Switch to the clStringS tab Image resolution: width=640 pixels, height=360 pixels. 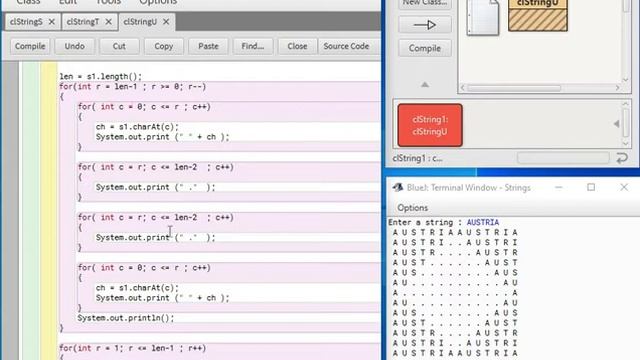26,22
